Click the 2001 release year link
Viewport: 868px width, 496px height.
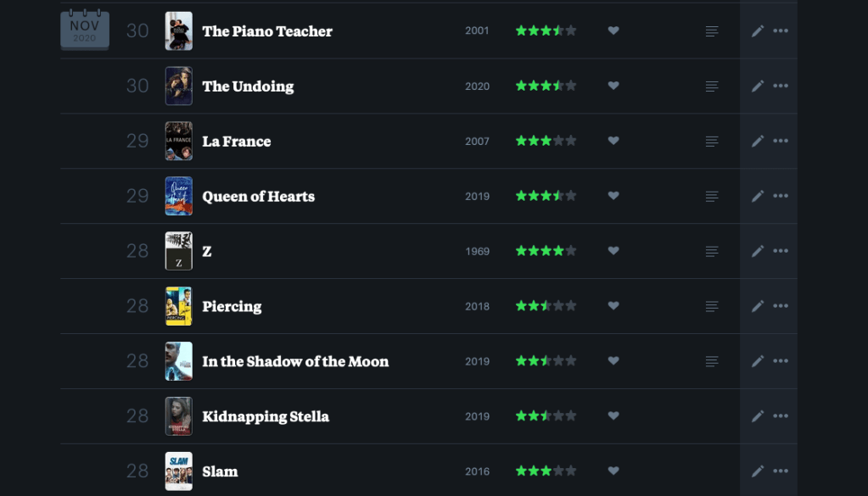tap(477, 31)
